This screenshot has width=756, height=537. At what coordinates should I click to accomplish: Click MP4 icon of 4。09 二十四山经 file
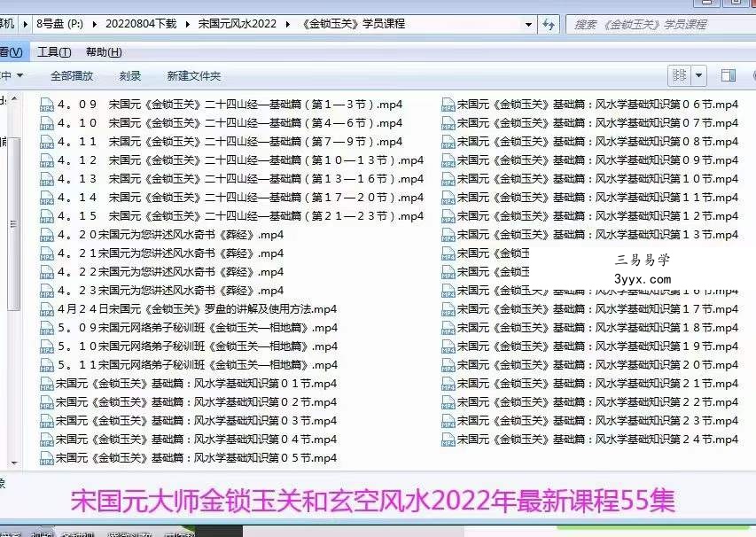47,105
